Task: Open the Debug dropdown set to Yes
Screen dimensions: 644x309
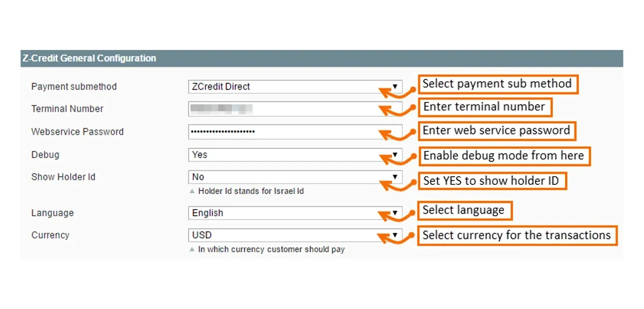Action: tap(295, 154)
